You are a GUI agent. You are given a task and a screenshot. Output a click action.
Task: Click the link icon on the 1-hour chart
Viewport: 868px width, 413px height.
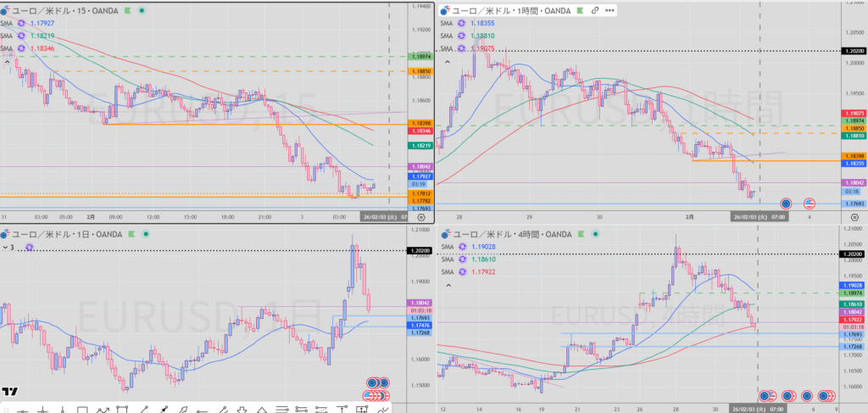click(595, 10)
